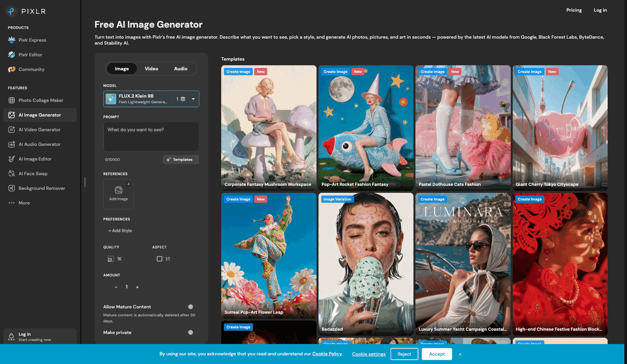Click the prompt Templates button

coord(181,160)
